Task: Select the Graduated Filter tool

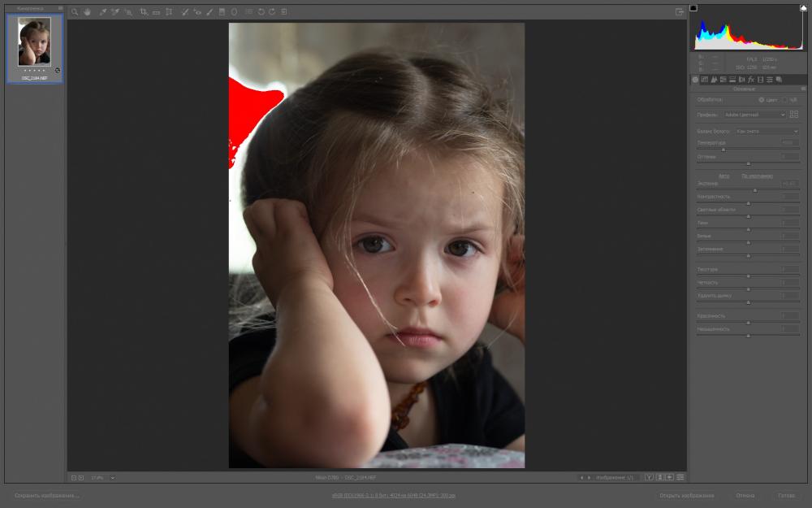Action: coord(222,11)
